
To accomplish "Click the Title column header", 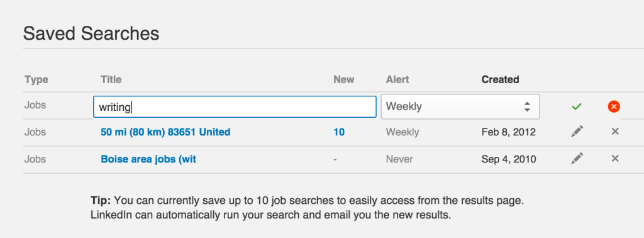I will 111,79.
